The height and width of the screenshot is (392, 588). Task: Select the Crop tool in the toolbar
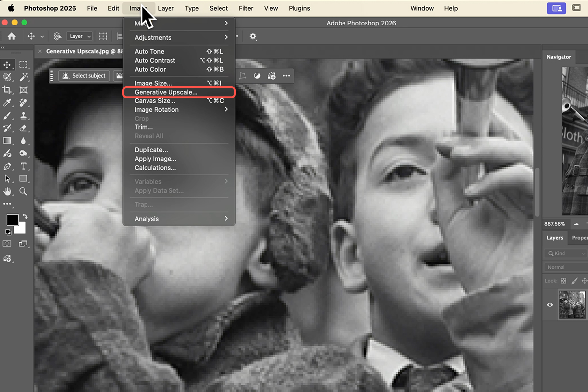(7, 90)
